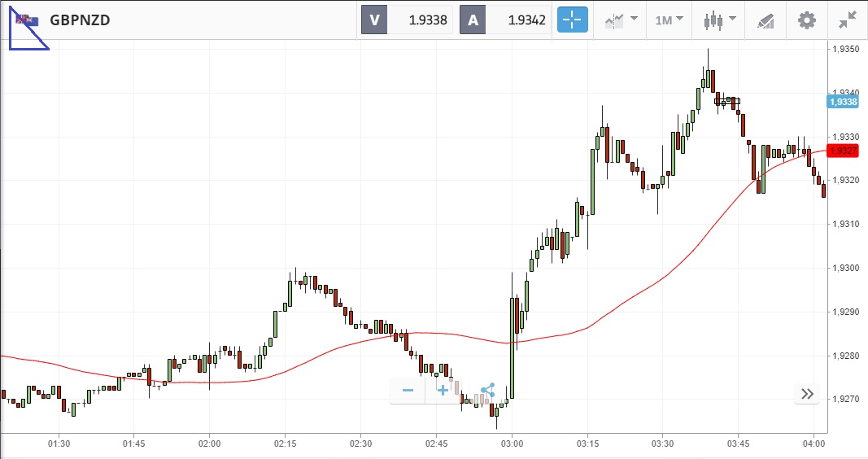This screenshot has height=459, width=868.
Task: Zoom in the chart with plus
Action: tap(443, 391)
